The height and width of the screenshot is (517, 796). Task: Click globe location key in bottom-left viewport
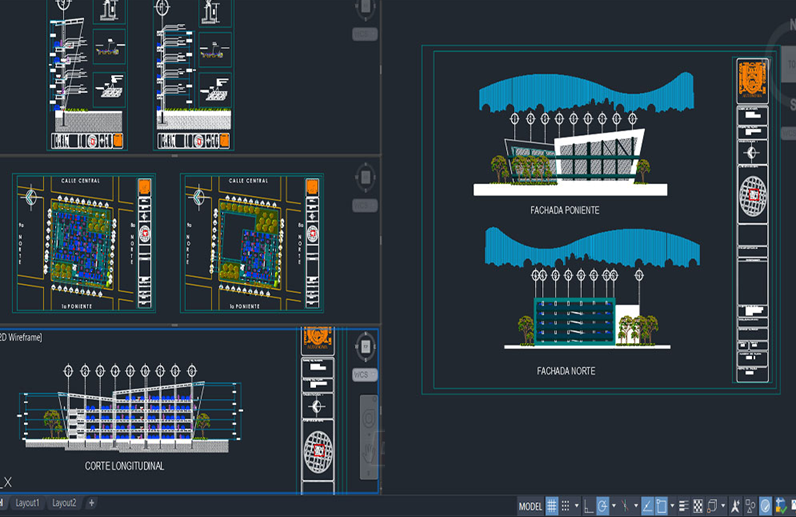point(318,451)
